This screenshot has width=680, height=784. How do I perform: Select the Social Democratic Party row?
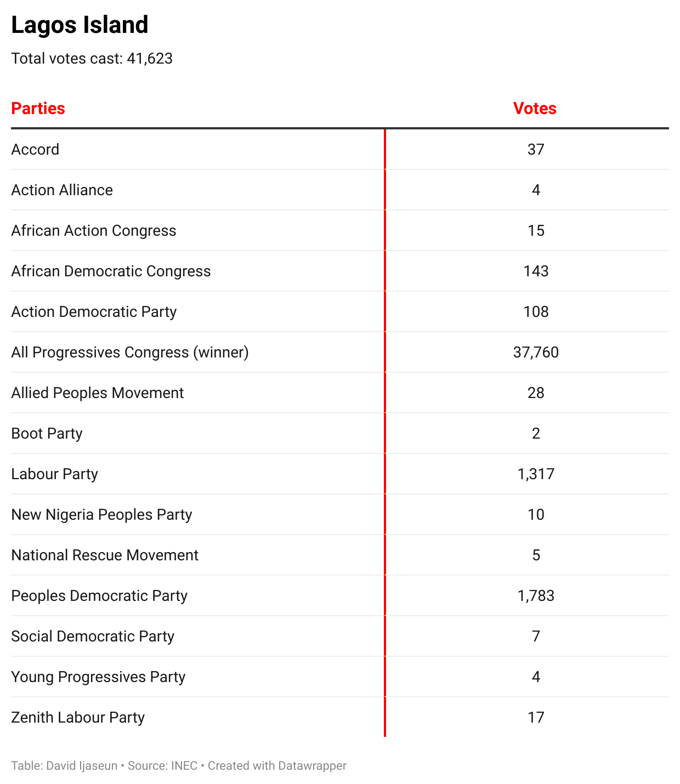(x=93, y=637)
